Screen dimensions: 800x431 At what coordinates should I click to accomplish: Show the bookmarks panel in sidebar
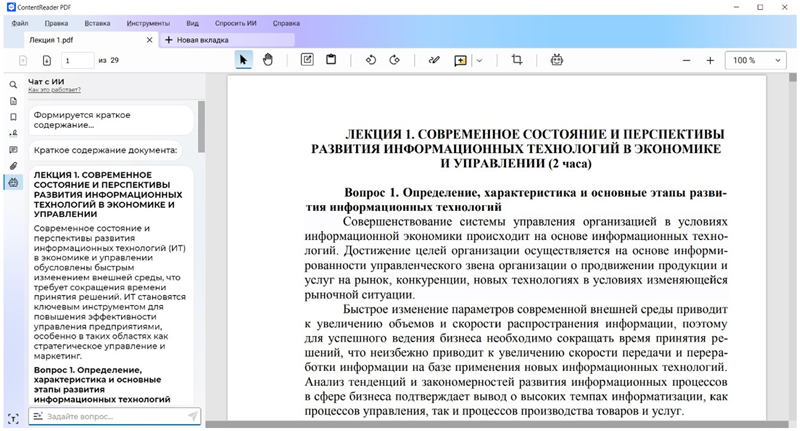pos(13,117)
